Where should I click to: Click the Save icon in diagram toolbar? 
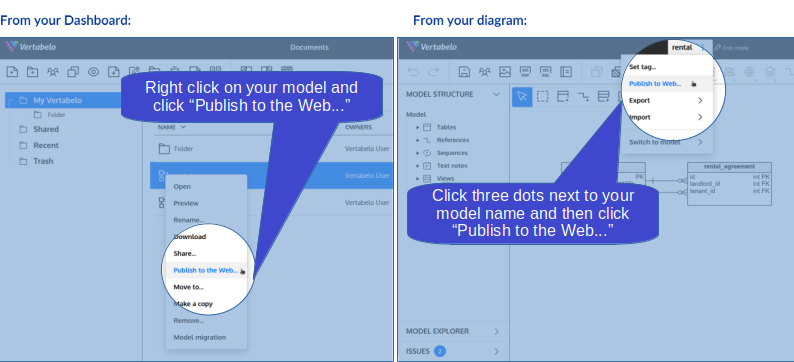coord(464,71)
